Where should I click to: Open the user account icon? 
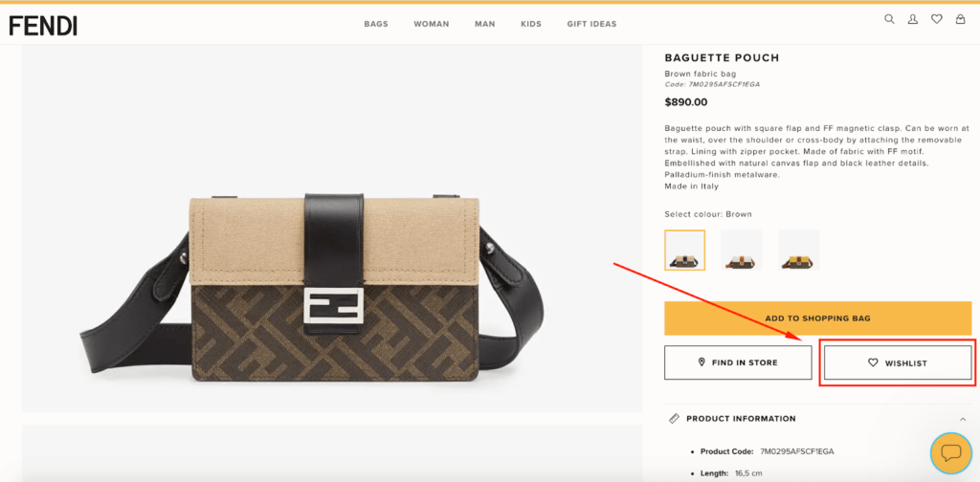(x=912, y=19)
